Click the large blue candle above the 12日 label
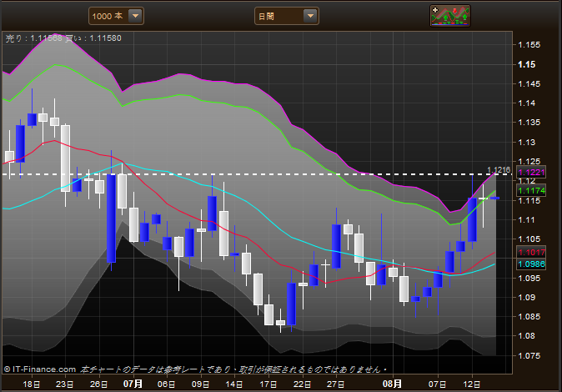562x392 pixels. pyautogui.click(x=472, y=219)
